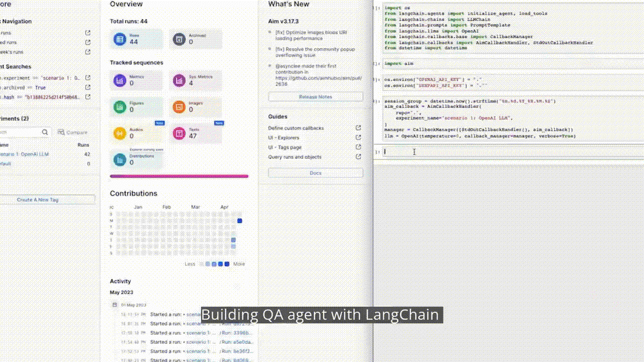Open external link icon beside scenario 1 experiment search
644x362 pixels.
[x=88, y=78]
